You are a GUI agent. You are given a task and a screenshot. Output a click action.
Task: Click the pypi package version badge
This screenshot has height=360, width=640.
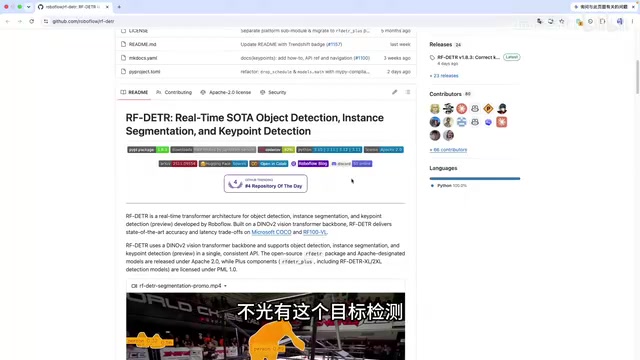pyautogui.click(x=148, y=150)
